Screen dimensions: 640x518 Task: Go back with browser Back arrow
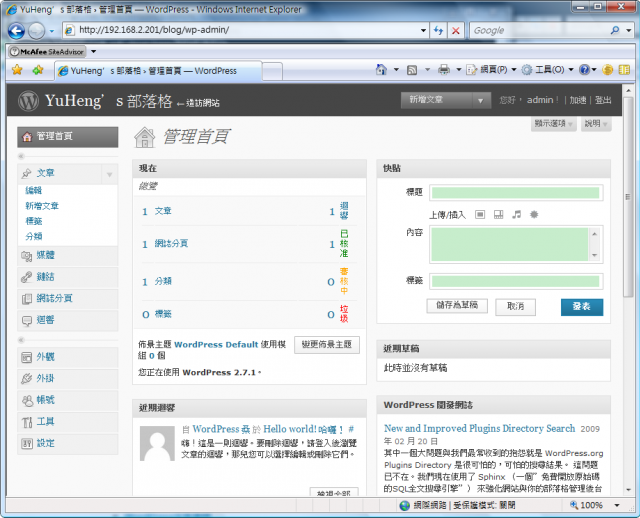16,31
